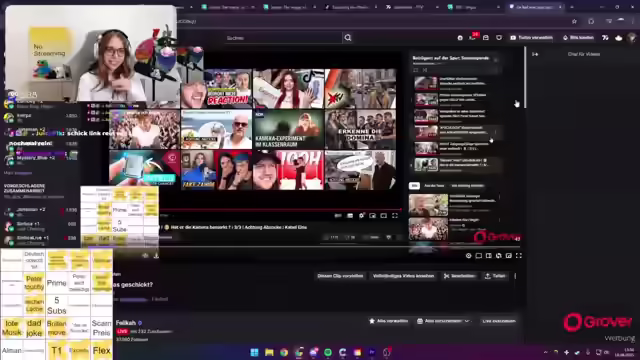The height and width of the screenshot is (360, 640).
Task: Open the Windows Start menu
Action: pyautogui.click(x=254, y=352)
